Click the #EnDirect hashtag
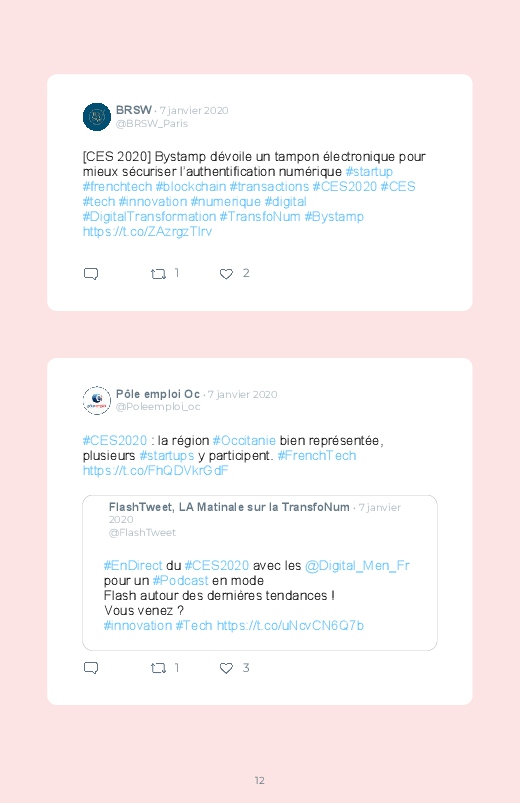The width and height of the screenshot is (520, 803). (x=133, y=566)
